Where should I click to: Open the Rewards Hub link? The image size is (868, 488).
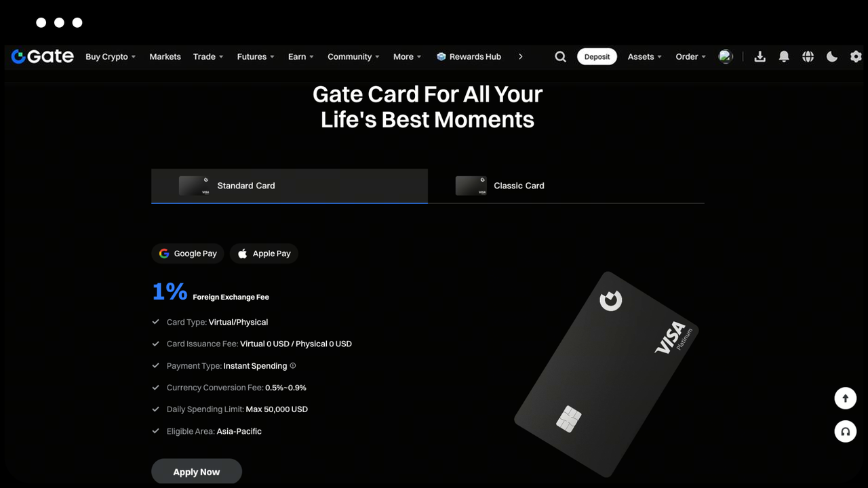click(x=469, y=57)
